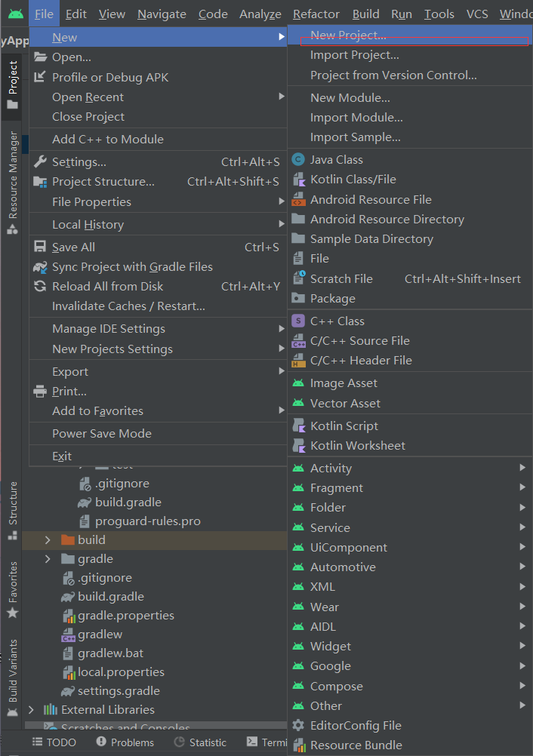
Task: Select the gradle.properties file
Action: coord(125,616)
